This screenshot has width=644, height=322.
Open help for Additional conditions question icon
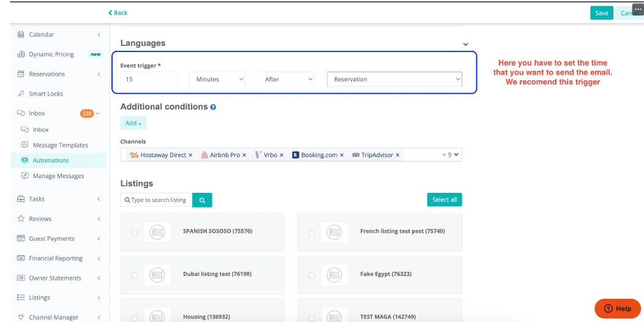coord(213,107)
